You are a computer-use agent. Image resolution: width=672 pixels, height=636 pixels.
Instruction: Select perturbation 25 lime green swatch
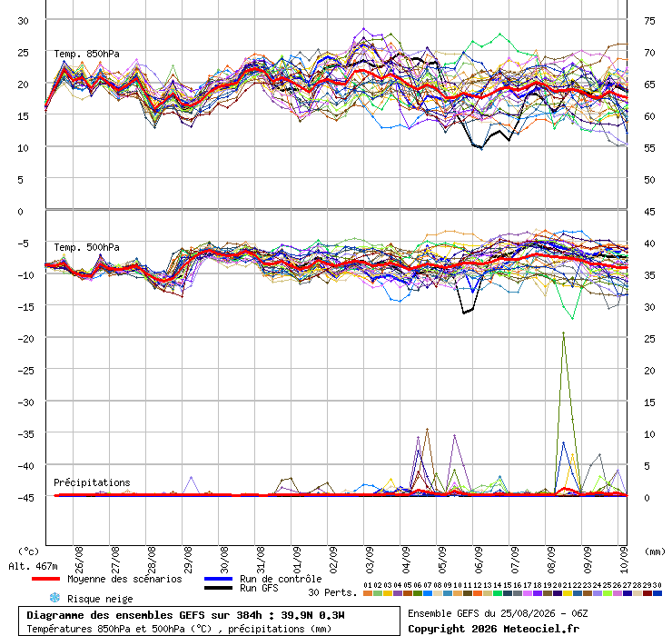tap(608, 593)
